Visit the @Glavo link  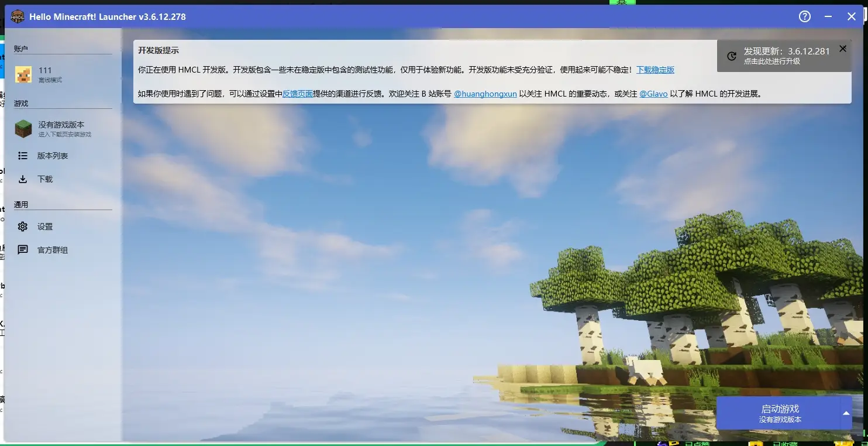[653, 94]
